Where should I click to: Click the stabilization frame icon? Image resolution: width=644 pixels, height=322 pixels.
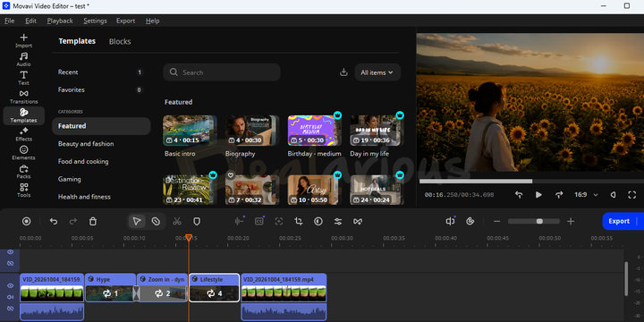coord(279,222)
